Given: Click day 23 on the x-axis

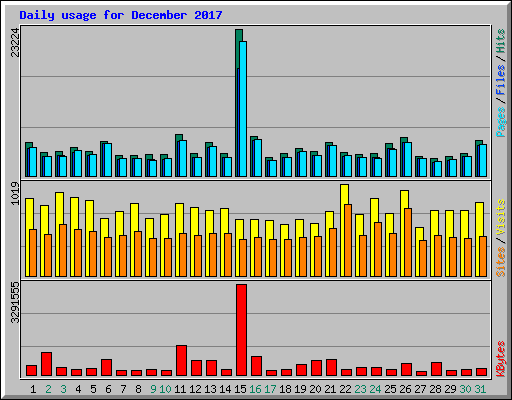Looking at the screenshot, I should click(360, 389).
